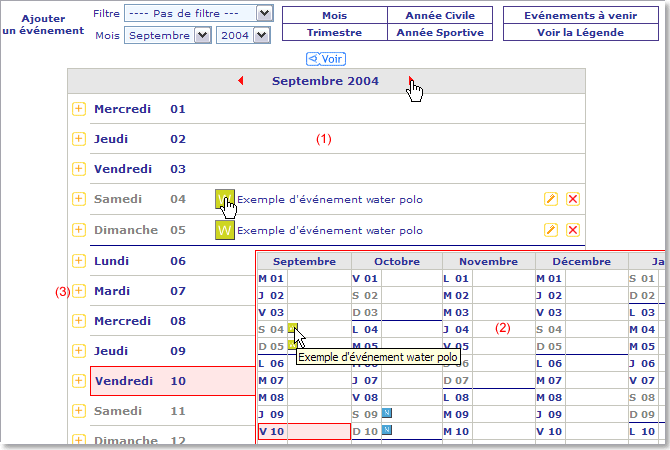Viewport: 670px width, 450px height.
Task: Click the Octobre column header
Action: tap(397, 262)
